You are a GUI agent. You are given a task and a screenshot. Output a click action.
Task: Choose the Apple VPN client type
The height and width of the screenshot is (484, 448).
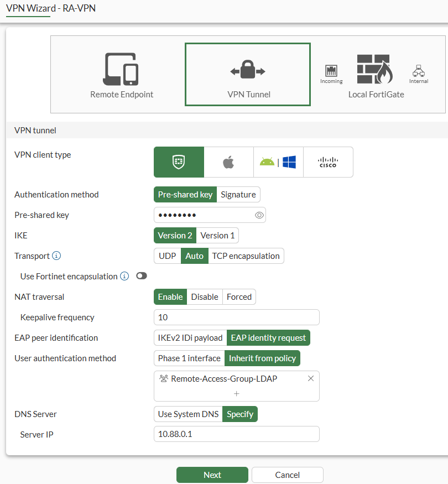pos(228,162)
